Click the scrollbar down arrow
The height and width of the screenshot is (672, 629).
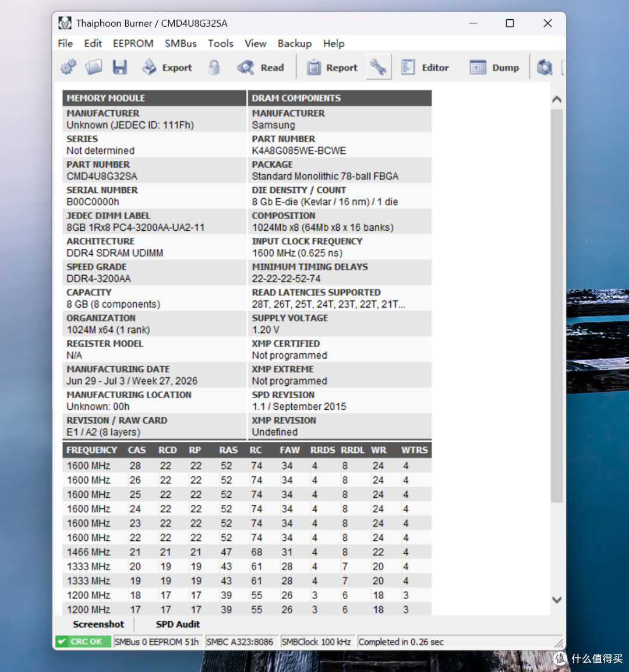coord(557,600)
